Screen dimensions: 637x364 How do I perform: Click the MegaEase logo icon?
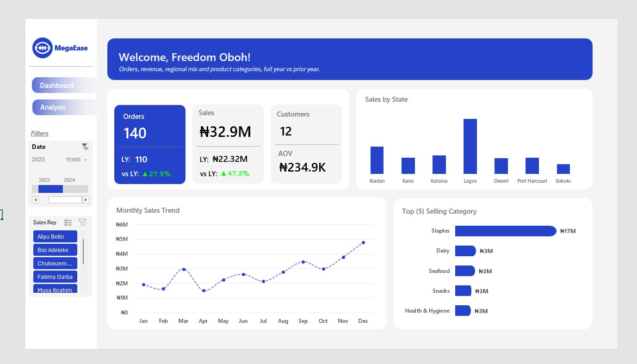click(43, 48)
